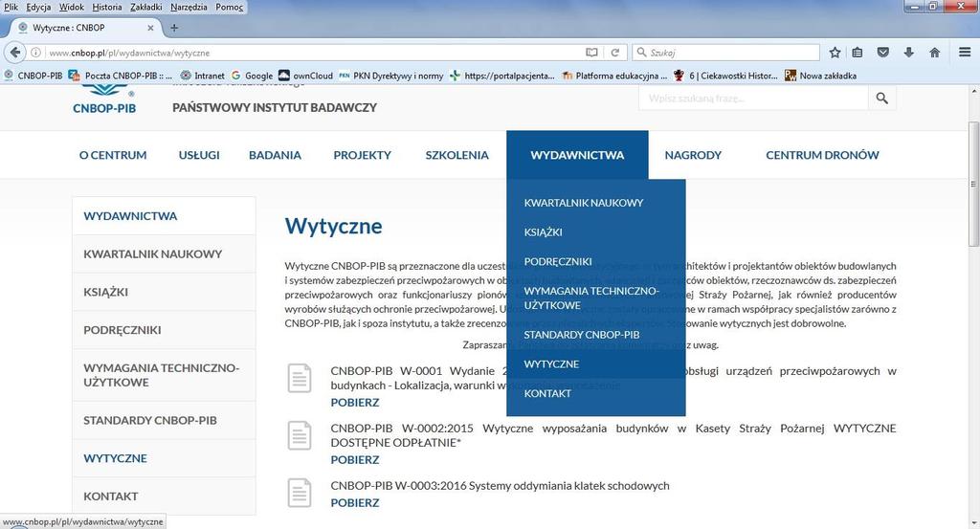The height and width of the screenshot is (529, 980).
Task: Open O CENTRUM navigation item
Action: pos(113,155)
